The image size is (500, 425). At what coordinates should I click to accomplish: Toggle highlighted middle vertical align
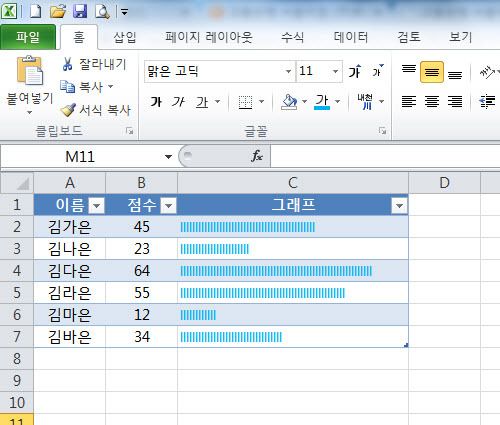point(432,72)
